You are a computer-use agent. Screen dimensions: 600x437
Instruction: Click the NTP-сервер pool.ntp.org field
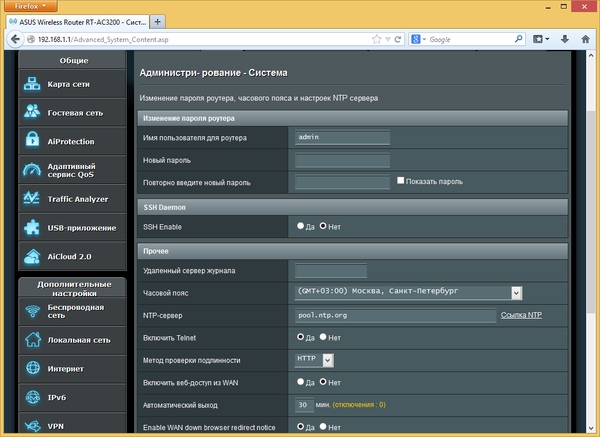394,316
